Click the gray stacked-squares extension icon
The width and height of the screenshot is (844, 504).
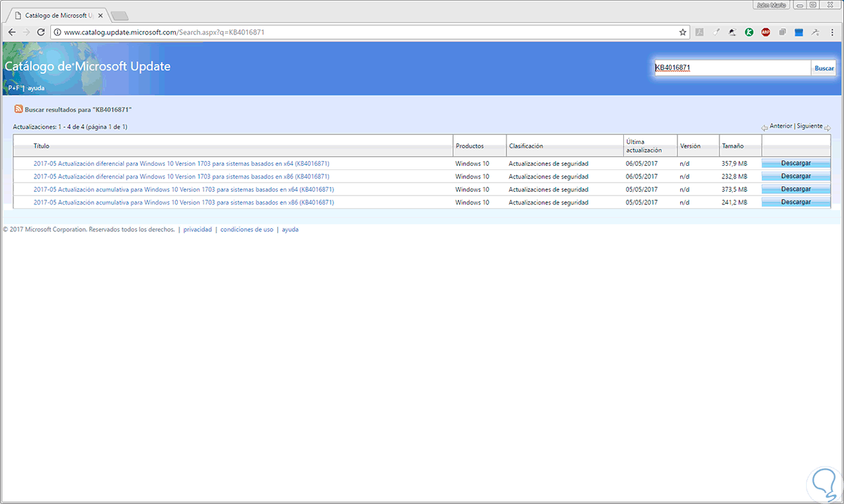tap(782, 32)
